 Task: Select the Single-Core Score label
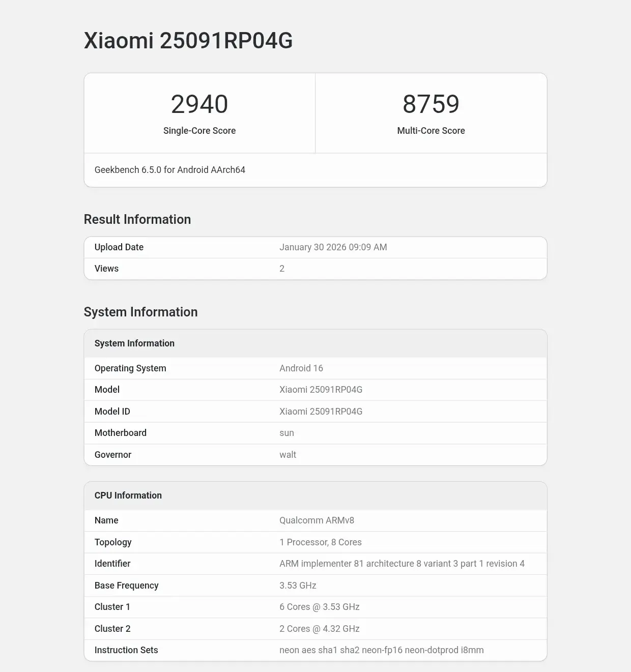pyautogui.click(x=199, y=131)
